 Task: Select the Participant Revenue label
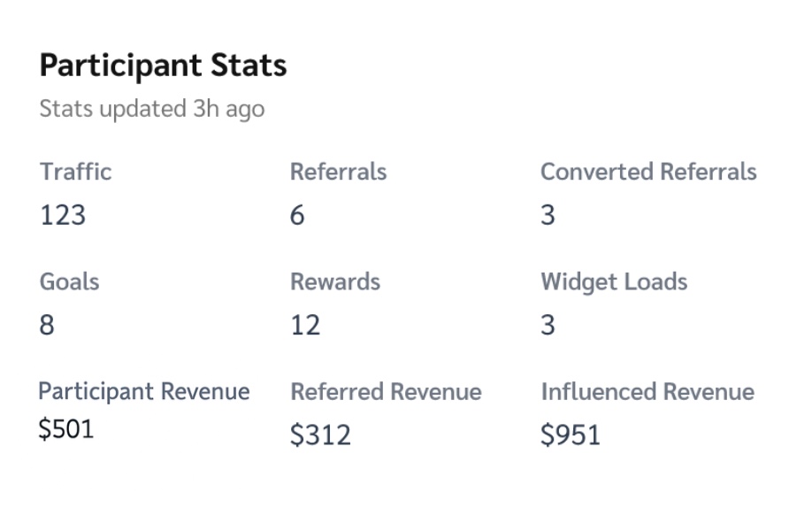[144, 391]
